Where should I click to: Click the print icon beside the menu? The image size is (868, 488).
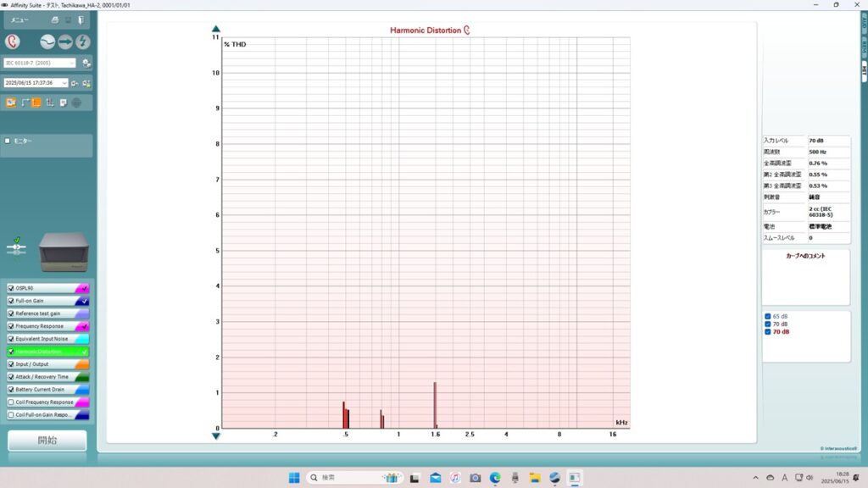point(55,20)
